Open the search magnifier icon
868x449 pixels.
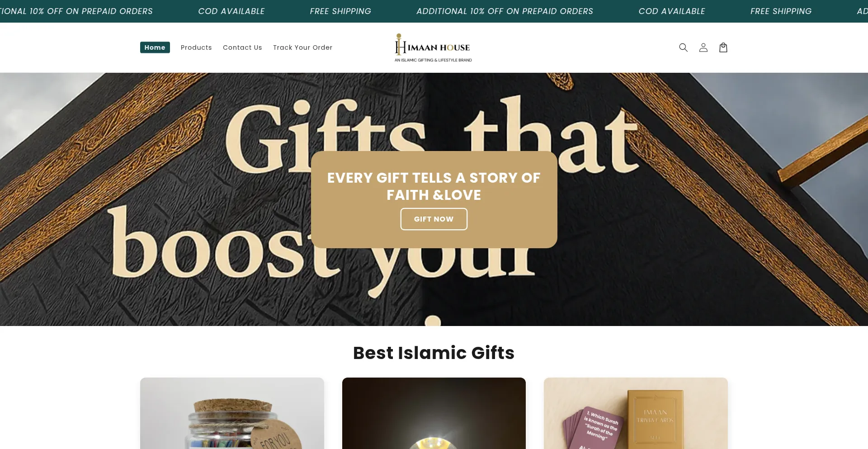pyautogui.click(x=683, y=47)
